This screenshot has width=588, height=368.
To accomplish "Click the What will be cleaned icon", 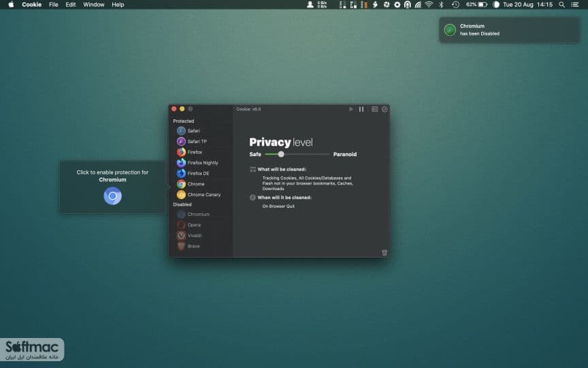I will coord(252,170).
